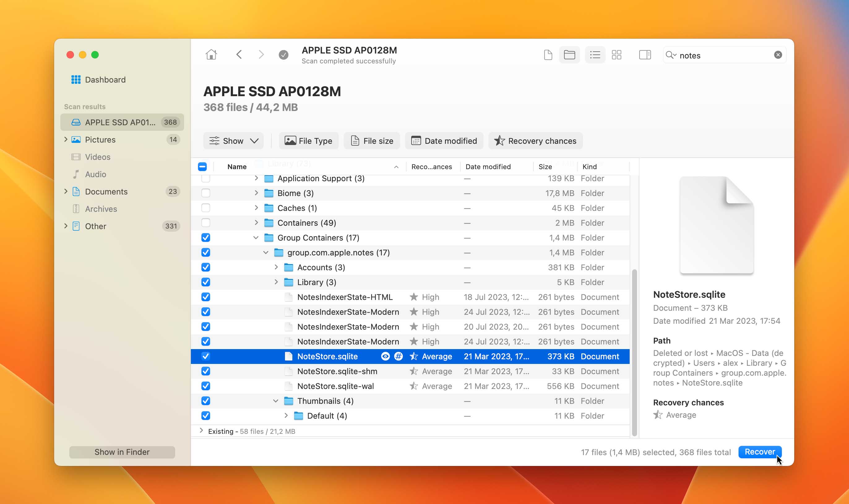The width and height of the screenshot is (849, 504).
Task: Switch to grid icon view
Action: point(616,55)
